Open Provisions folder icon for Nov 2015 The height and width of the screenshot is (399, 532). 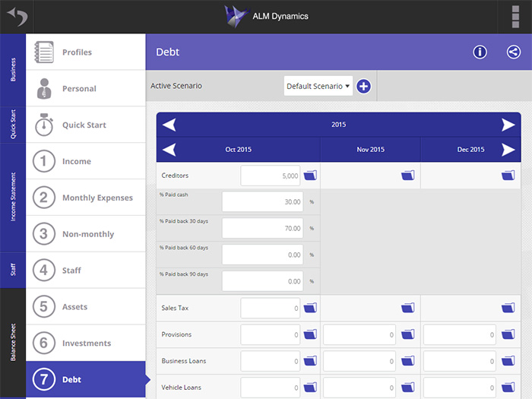pos(408,334)
